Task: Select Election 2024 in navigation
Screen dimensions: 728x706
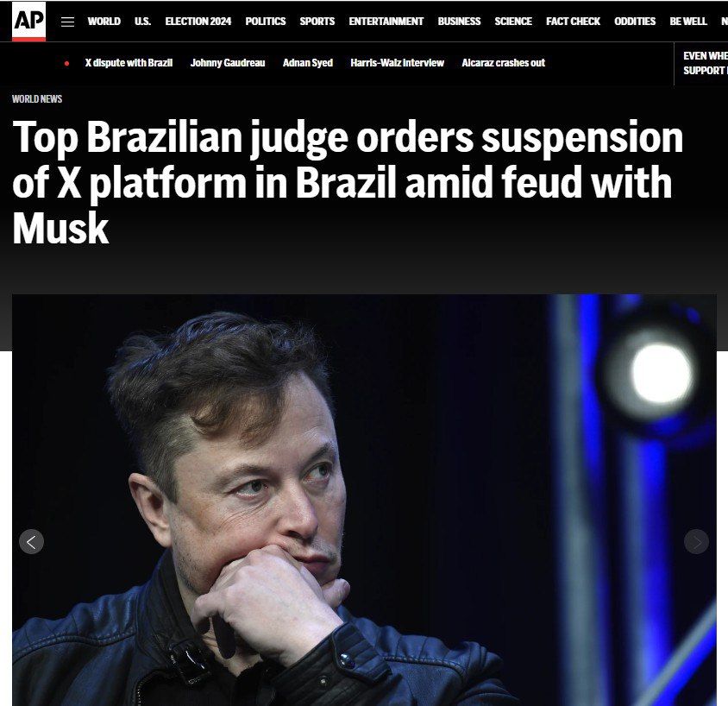Action: [x=198, y=22]
